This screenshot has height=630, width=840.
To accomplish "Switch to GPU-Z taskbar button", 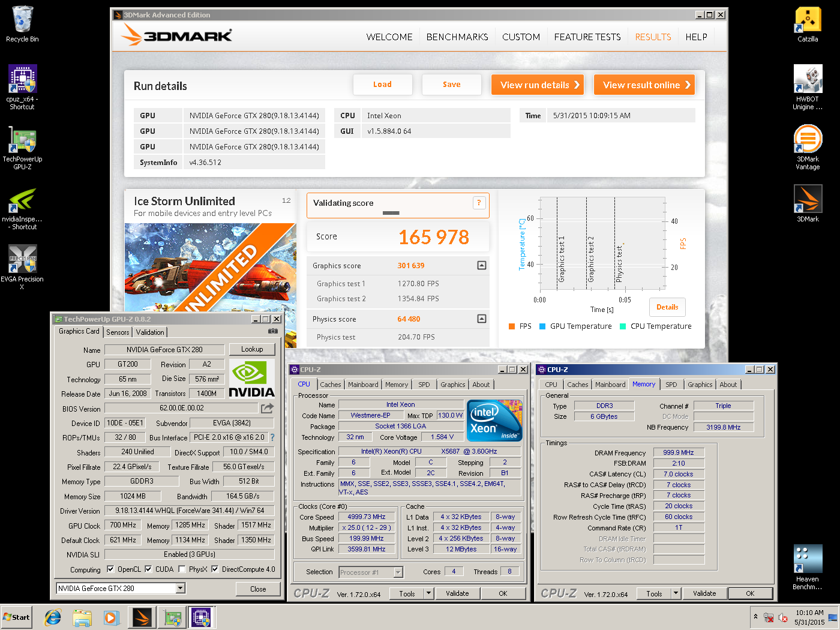I will 172,617.
